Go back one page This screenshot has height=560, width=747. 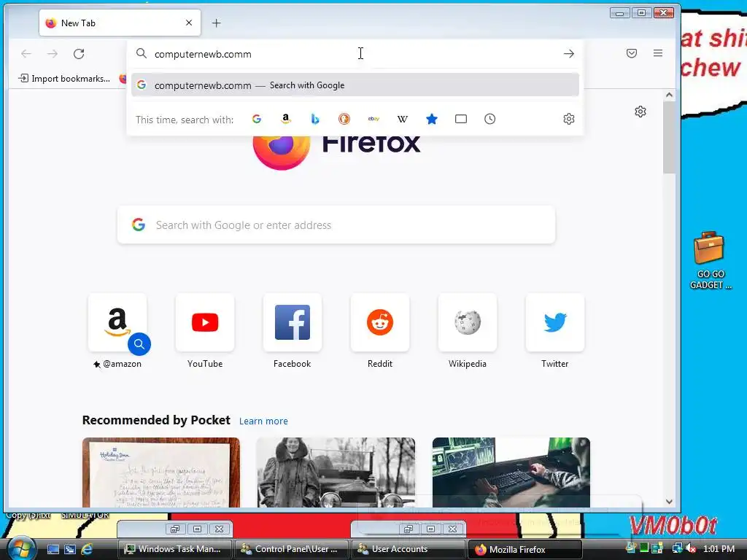tap(26, 54)
